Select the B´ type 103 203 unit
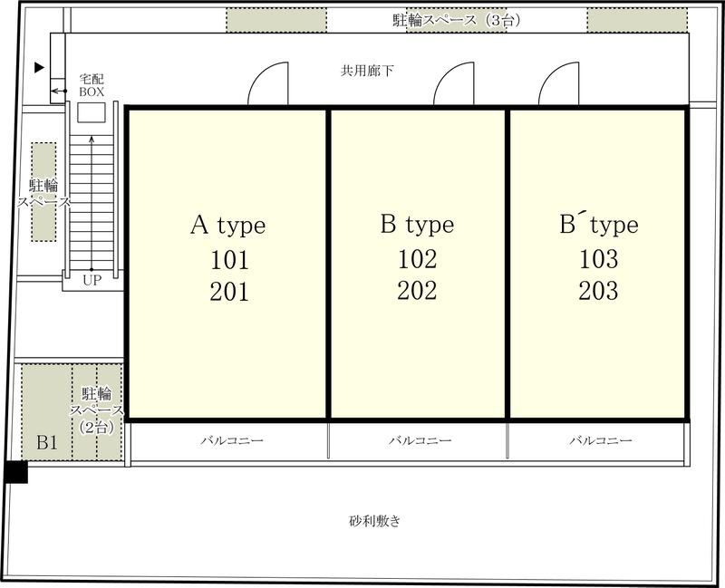Screen dimensions: 725x588 598,264
